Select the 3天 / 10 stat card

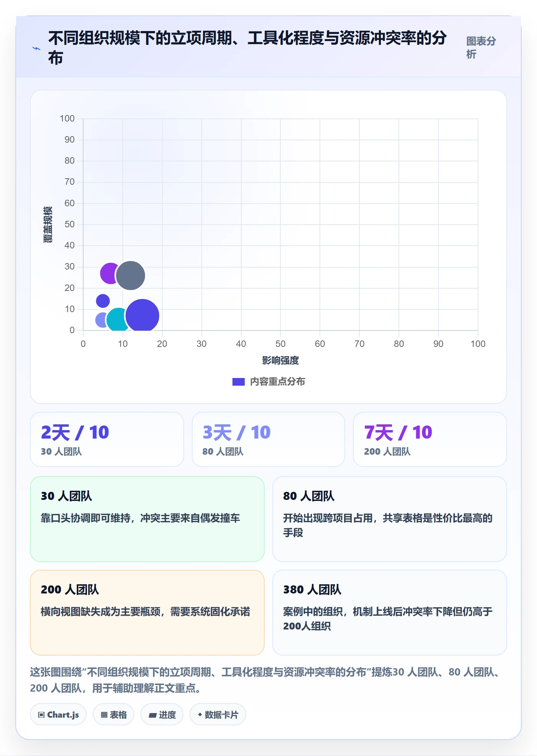coord(268,439)
